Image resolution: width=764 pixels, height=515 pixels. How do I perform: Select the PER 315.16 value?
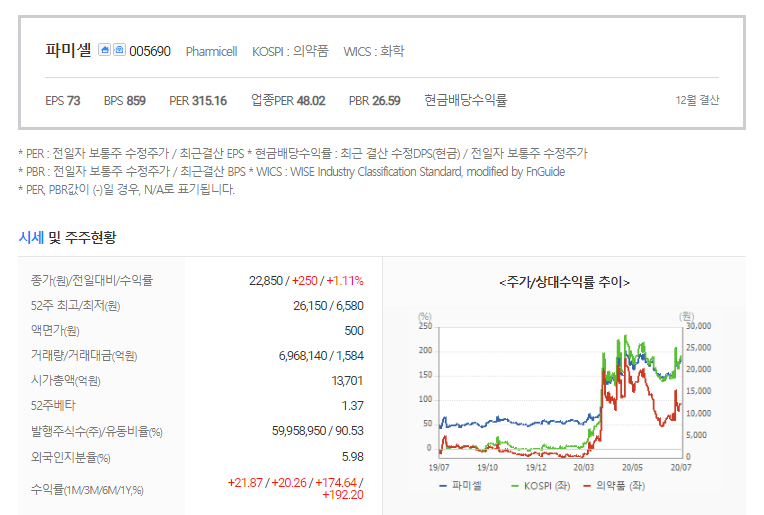[198, 101]
